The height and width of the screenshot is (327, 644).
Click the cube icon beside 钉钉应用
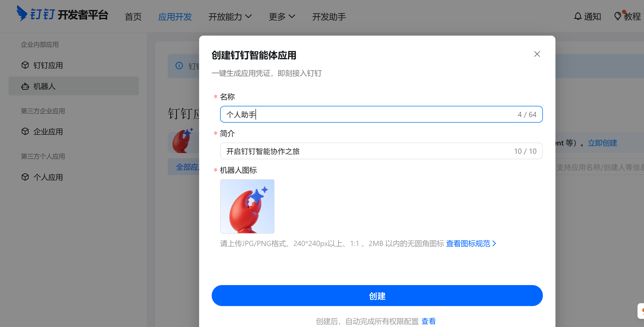click(x=25, y=65)
